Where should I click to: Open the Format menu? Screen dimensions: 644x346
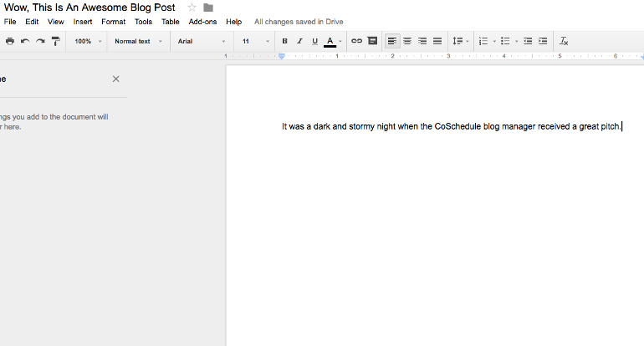click(x=114, y=22)
